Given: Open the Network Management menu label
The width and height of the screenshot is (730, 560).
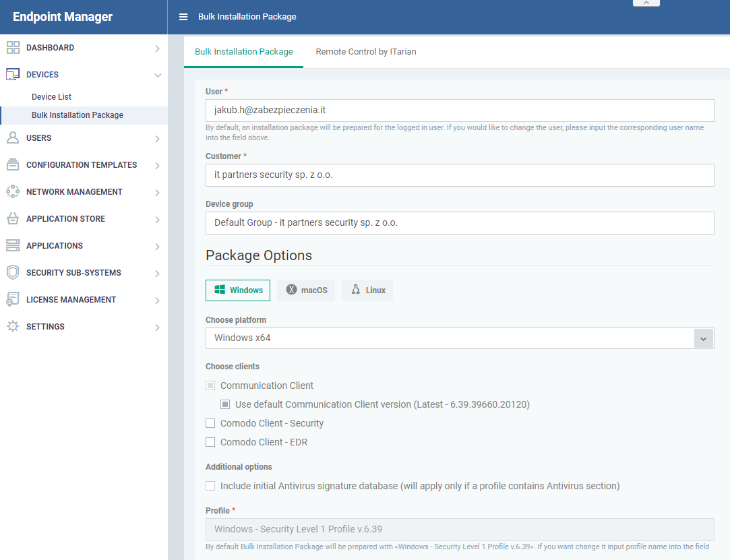Looking at the screenshot, I should [75, 192].
